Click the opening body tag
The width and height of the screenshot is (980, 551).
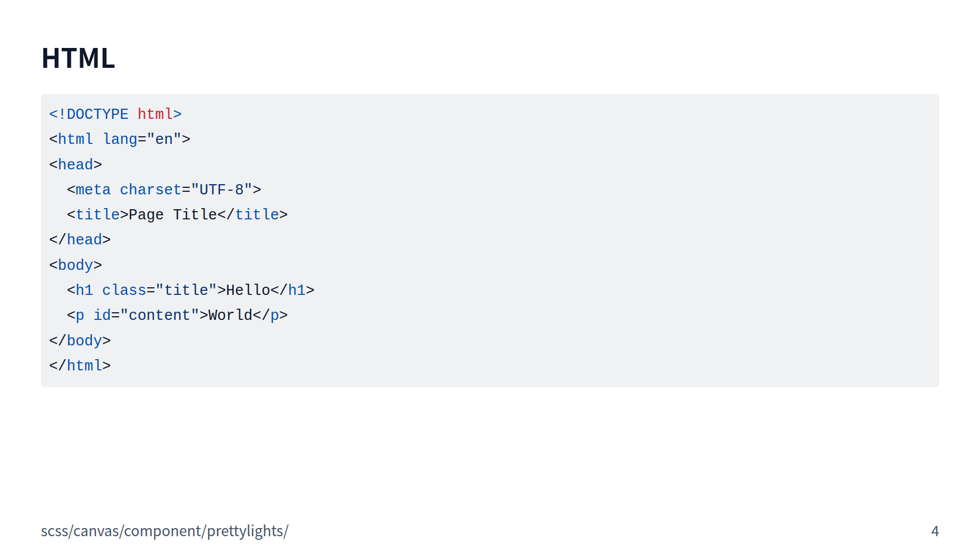pos(76,265)
